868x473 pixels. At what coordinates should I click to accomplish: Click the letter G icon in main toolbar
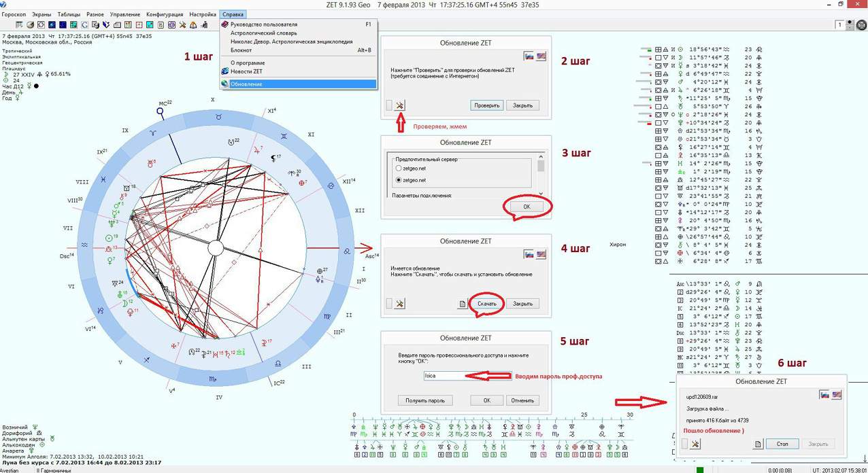84,25
